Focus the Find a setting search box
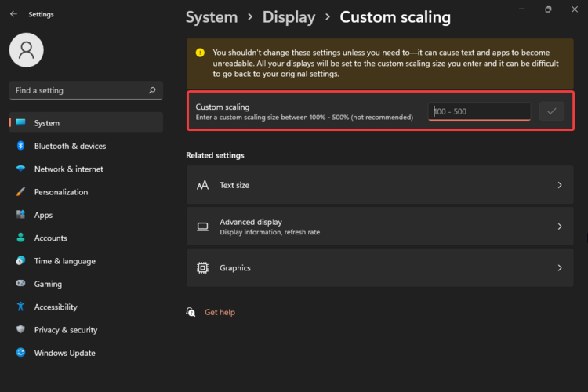Viewport: 588px width, 392px height. (86, 90)
